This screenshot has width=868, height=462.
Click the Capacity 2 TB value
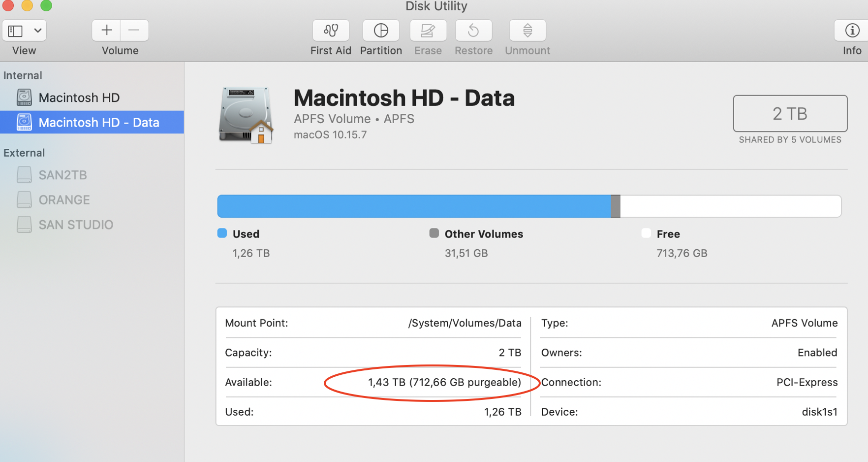tap(510, 353)
